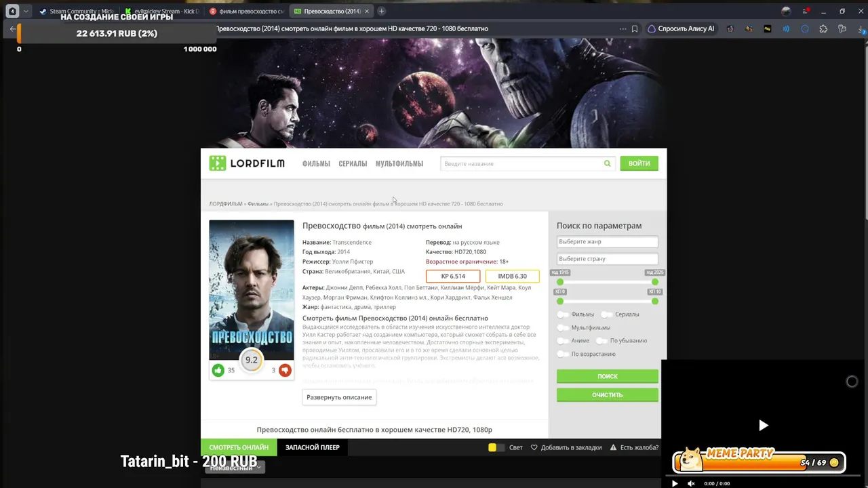Image resolution: width=868 pixels, height=488 pixels.
Task: Click the browser address bar page title
Action: pyautogui.click(x=352, y=29)
